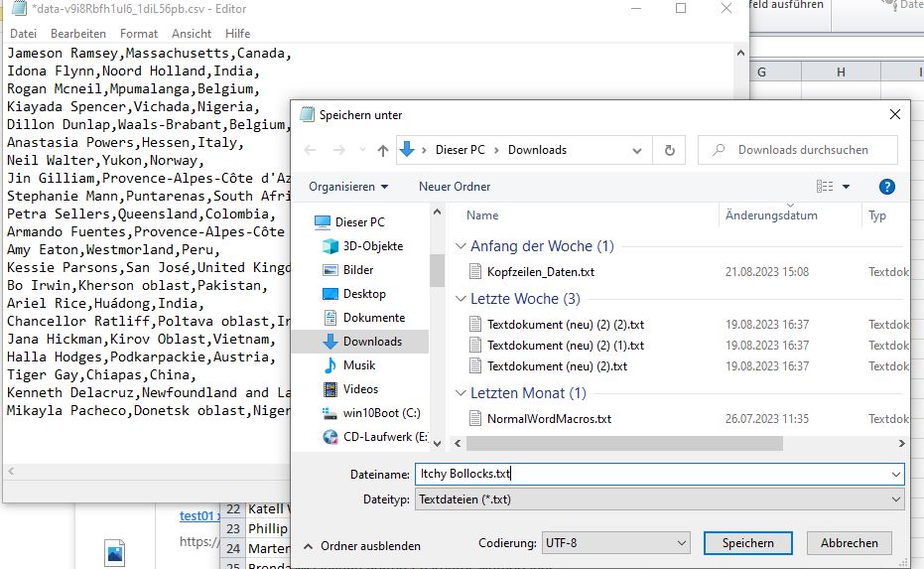Open the recent locations dropdown arrow
The width and height of the screenshot is (924, 569).
362,150
